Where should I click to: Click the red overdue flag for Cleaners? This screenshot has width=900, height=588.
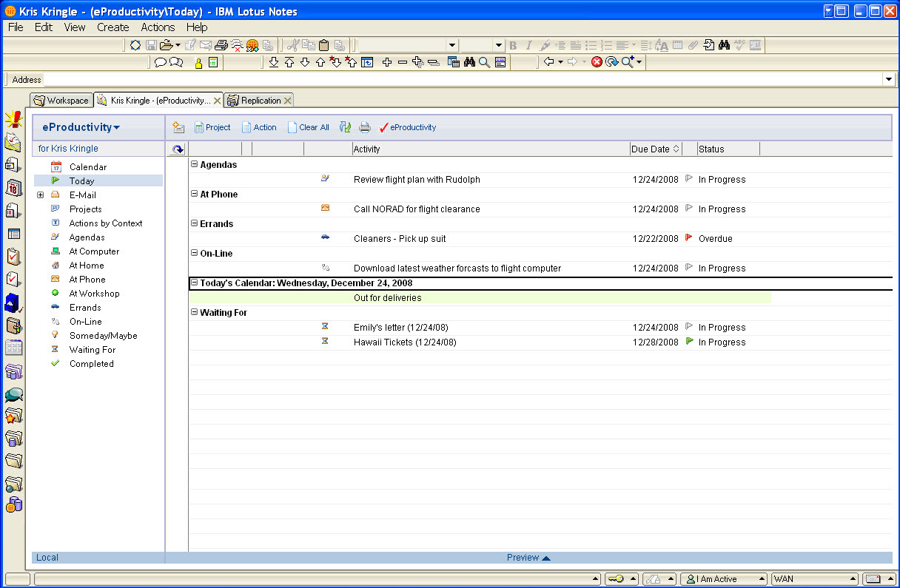[x=689, y=238]
